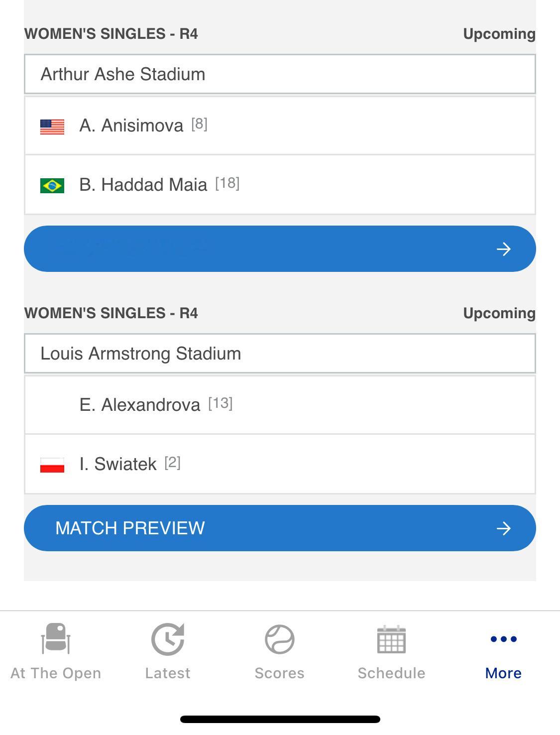
Task: Open E. Alexandrova player row
Action: point(280,405)
